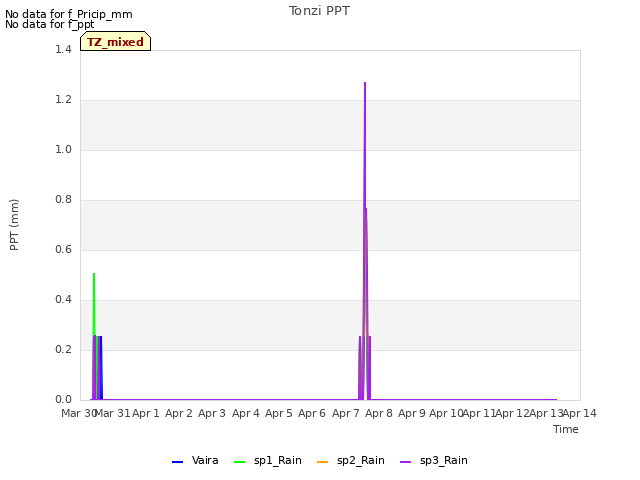640x480 pixels.
Task: Click the TZ_mixed annotation label
Action: click(116, 42)
